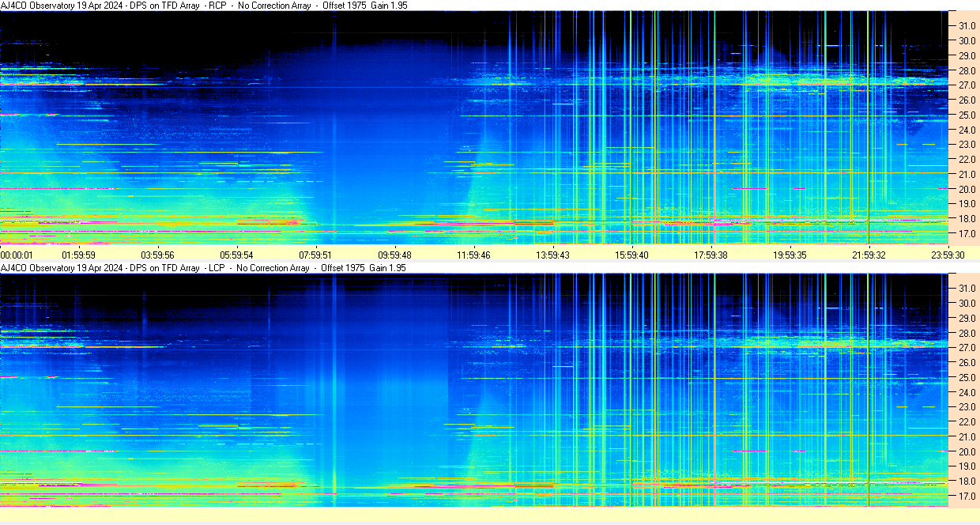Click the 17:59:38 time axis label
The width and height of the screenshot is (980, 525).
coord(710,255)
